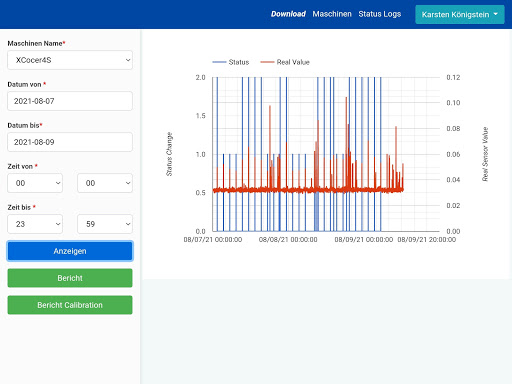Screen dimensions: 512x384
Task: Click the 08/09/21 20:00:00 axis label
Action: point(427,240)
